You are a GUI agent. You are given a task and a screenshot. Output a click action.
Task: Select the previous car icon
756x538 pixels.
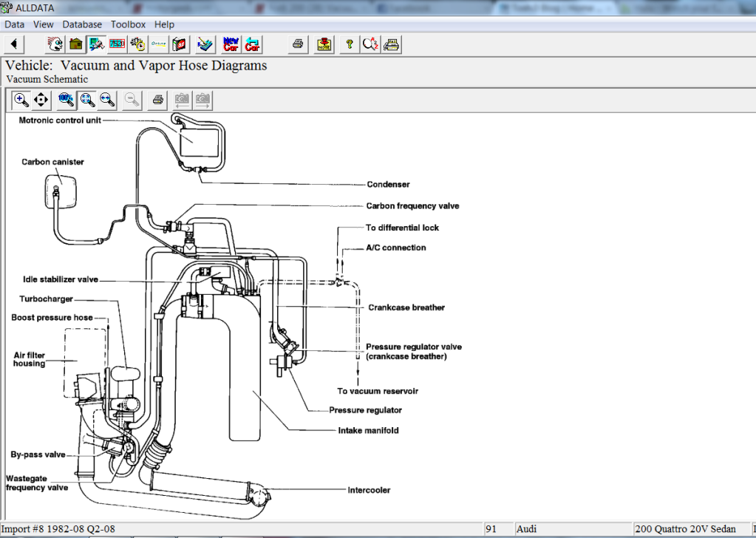point(253,44)
